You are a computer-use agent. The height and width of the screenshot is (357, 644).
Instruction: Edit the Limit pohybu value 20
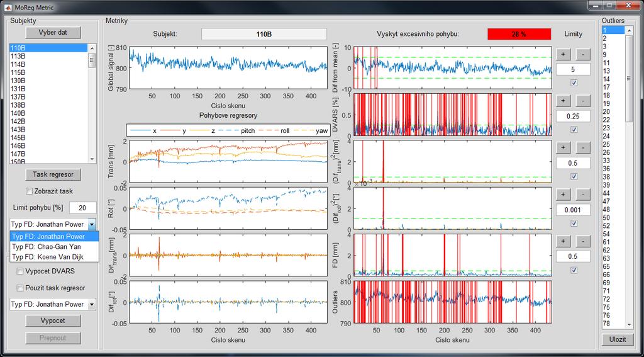(x=83, y=208)
